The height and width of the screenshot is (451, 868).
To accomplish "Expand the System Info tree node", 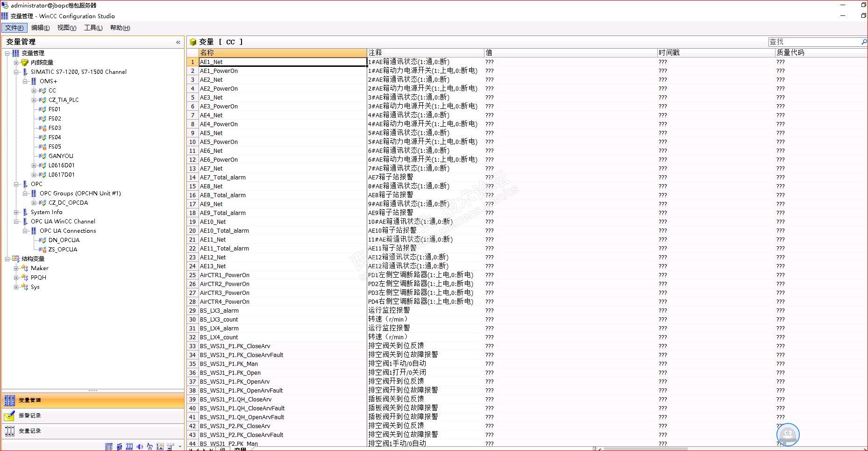I will [x=16, y=212].
